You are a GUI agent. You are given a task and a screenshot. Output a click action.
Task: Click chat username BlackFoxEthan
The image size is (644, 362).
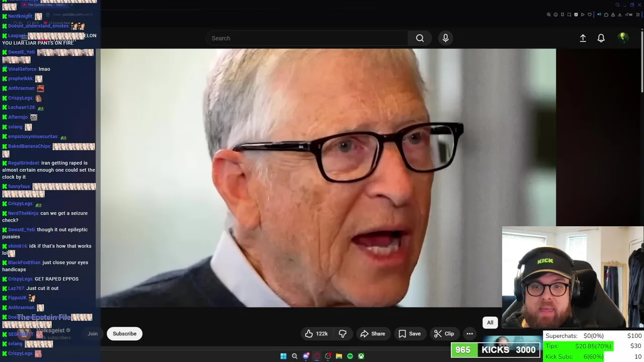pyautogui.click(x=24, y=262)
